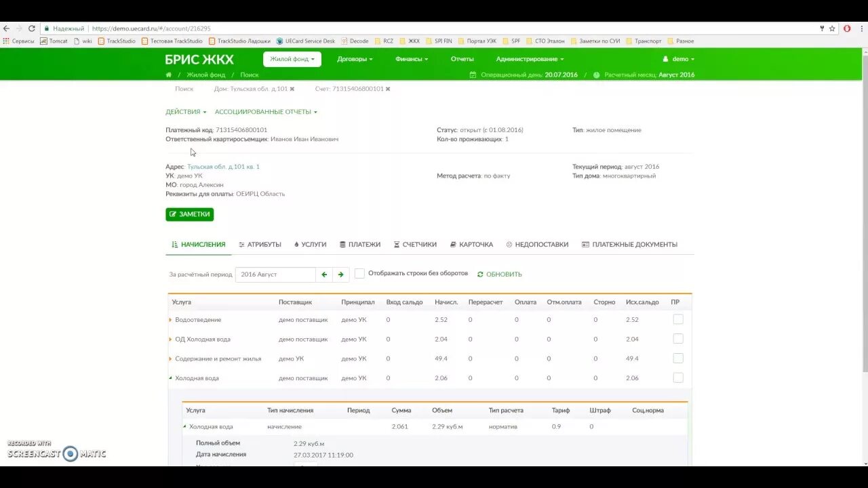
Task: Follow the address link Тульская обл. д.101 кв. 1
Action: (223, 167)
